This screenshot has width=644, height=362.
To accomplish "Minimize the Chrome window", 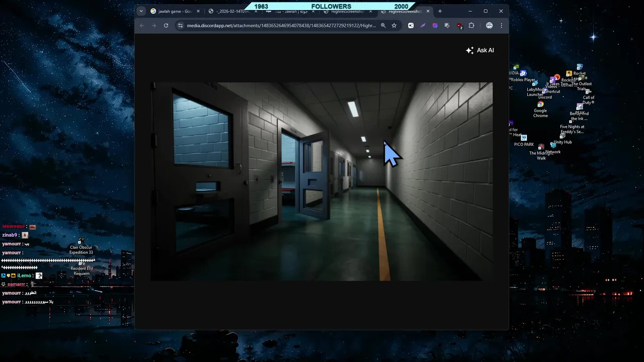I will point(470,11).
